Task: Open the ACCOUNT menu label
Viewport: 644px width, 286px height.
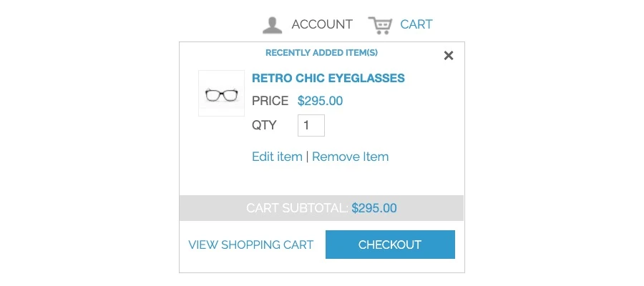Action: 322,25
